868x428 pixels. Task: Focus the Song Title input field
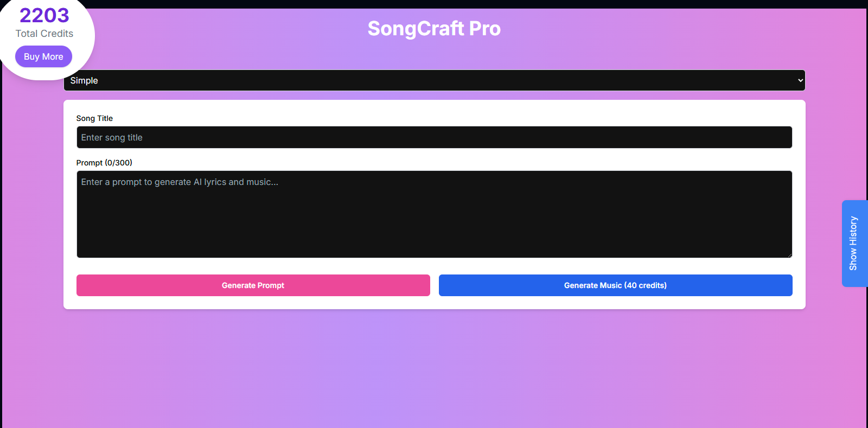pos(434,137)
